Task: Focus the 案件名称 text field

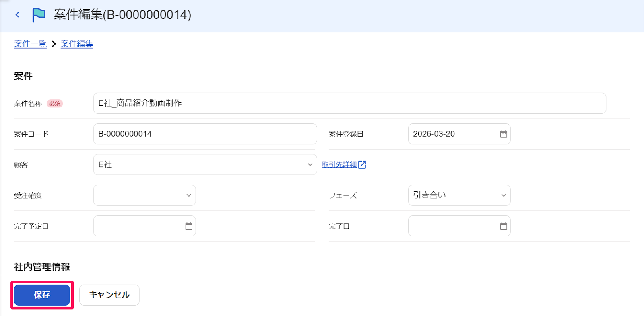Action: (x=349, y=103)
